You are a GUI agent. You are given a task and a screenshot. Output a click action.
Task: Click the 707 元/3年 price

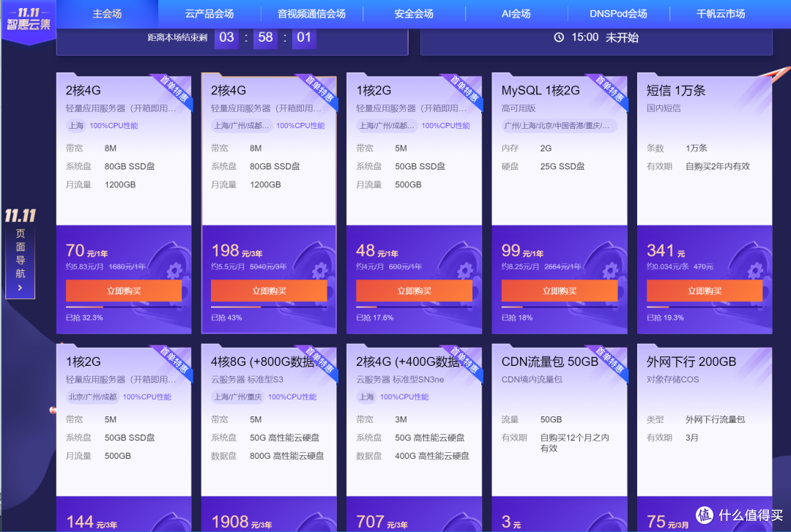(382, 522)
